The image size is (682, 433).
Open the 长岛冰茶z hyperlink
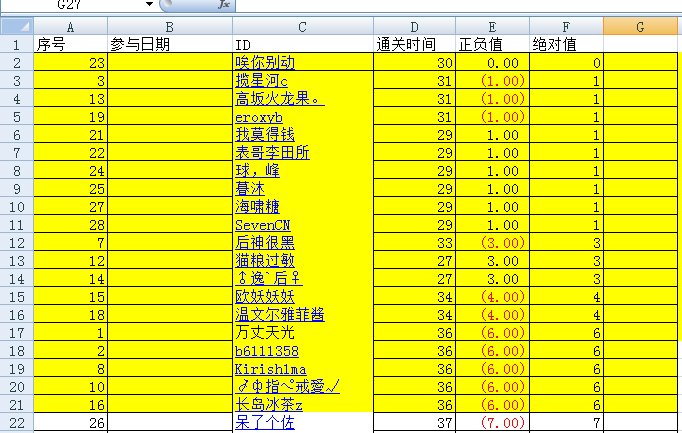tap(269, 405)
